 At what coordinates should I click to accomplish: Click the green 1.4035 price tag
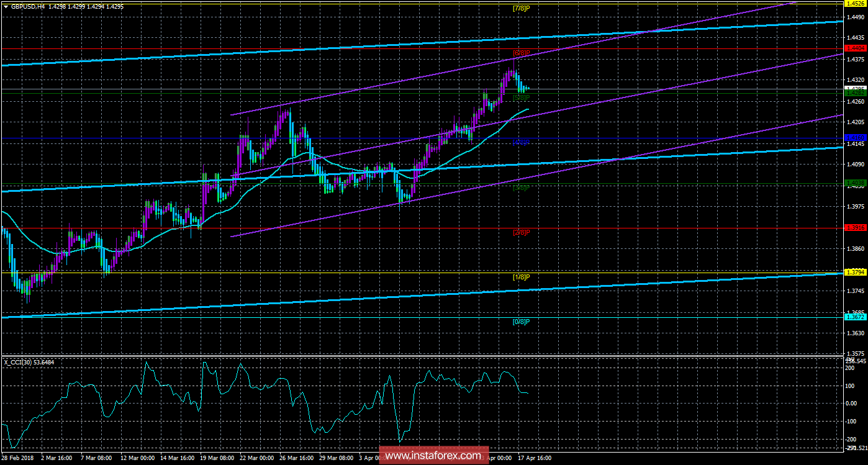coord(856,182)
